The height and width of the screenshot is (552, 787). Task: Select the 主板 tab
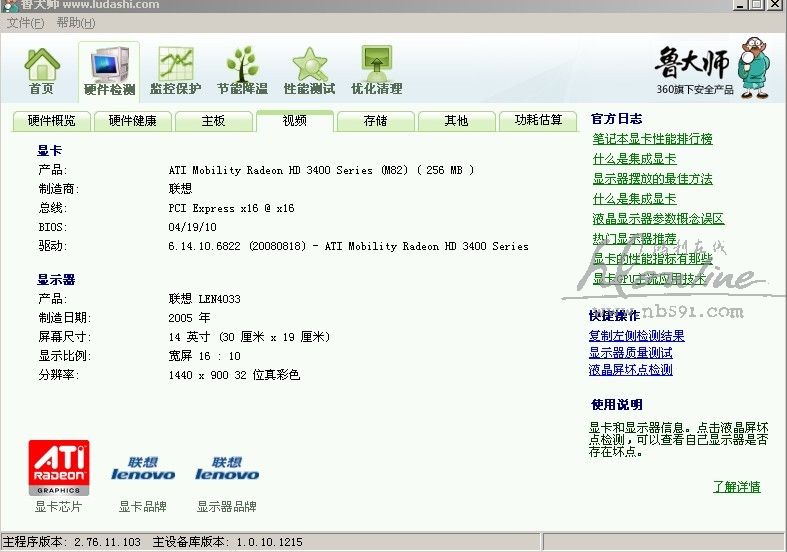[213, 121]
